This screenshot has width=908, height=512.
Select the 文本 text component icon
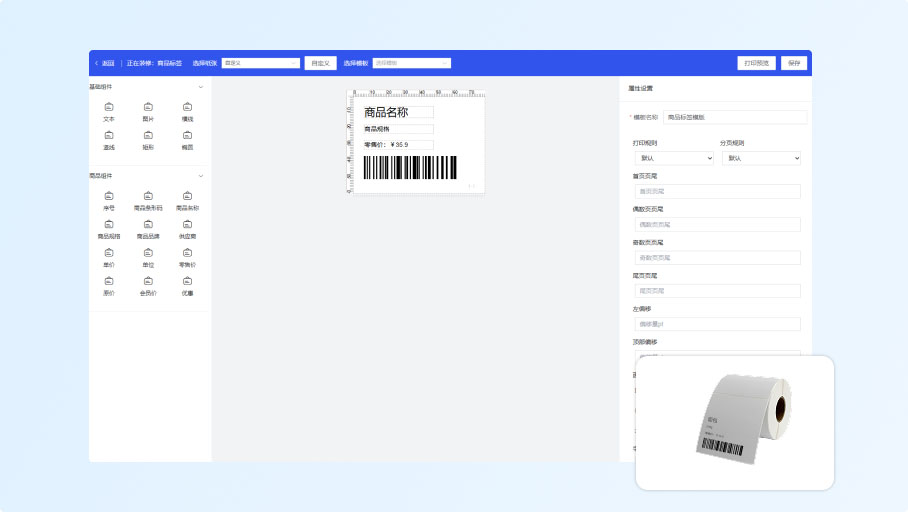(109, 107)
